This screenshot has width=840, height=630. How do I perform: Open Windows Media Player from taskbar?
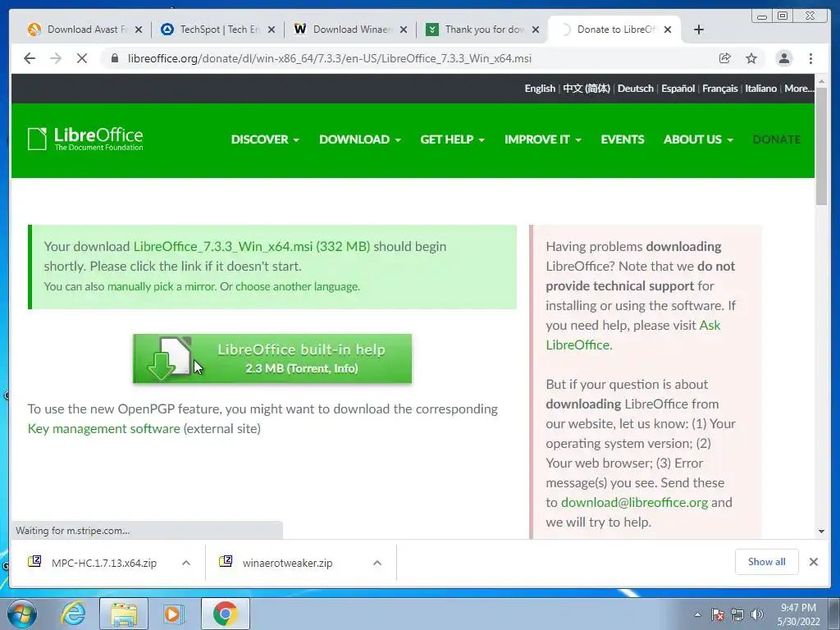point(173,614)
